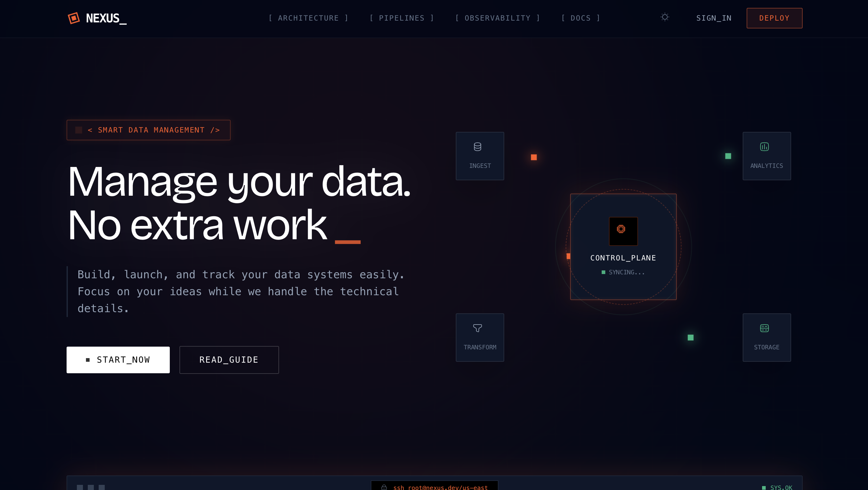Open the ARCHITECTURE navigation item
The height and width of the screenshot is (490, 868).
[x=308, y=18]
